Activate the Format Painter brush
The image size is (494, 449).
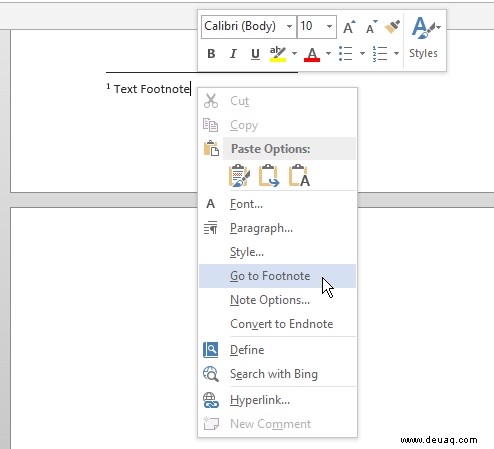point(392,27)
